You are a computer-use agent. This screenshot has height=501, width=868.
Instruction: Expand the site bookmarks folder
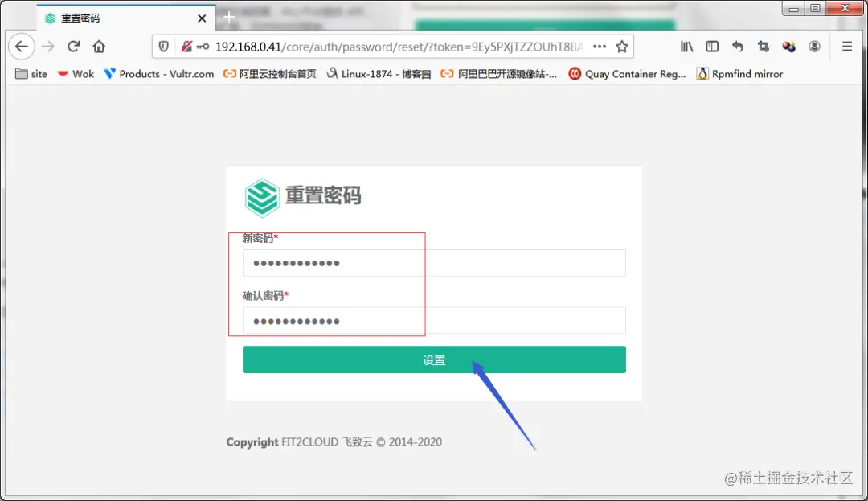pyautogui.click(x=31, y=73)
